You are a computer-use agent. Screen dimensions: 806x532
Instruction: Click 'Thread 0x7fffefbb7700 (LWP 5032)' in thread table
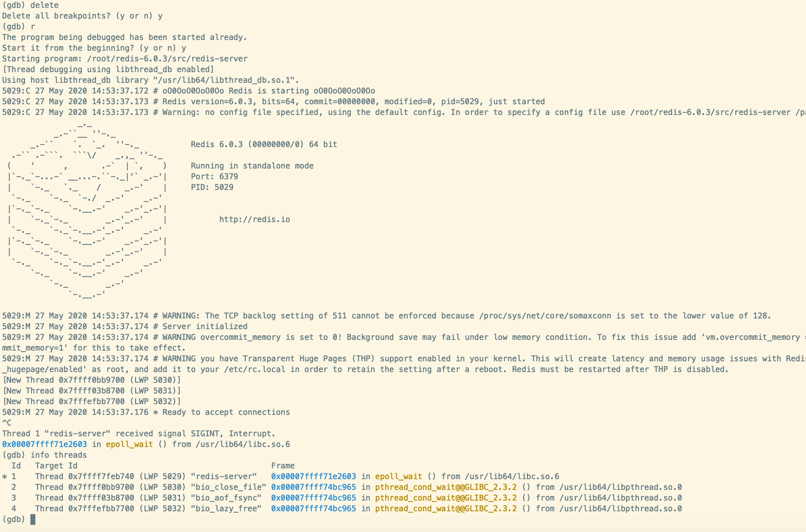click(110, 509)
